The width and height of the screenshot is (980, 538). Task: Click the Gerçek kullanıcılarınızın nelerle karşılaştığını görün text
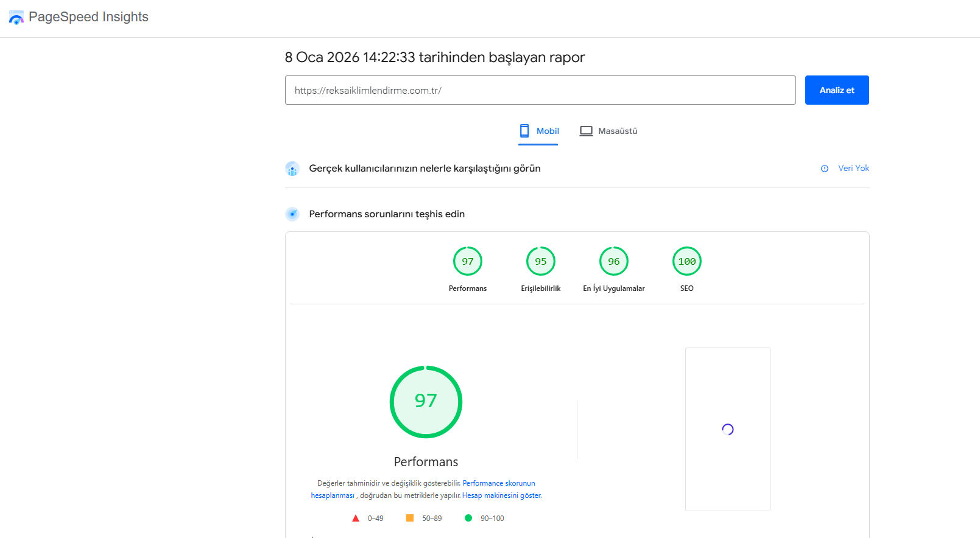(x=425, y=169)
